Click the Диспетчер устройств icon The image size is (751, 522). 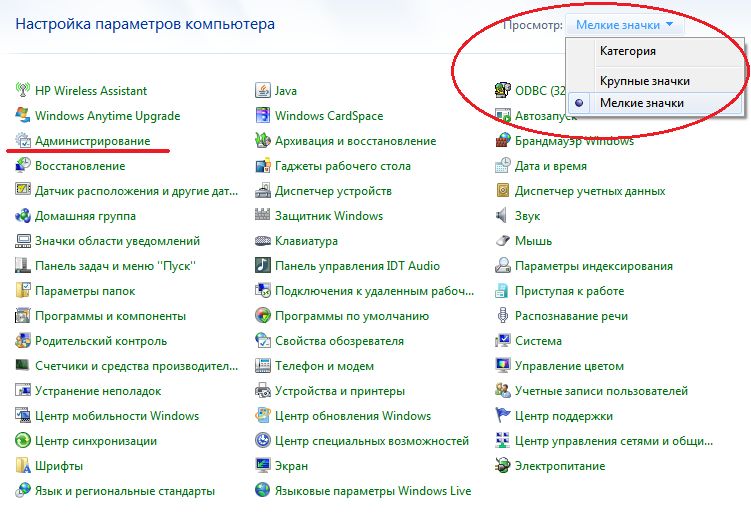click(x=262, y=191)
